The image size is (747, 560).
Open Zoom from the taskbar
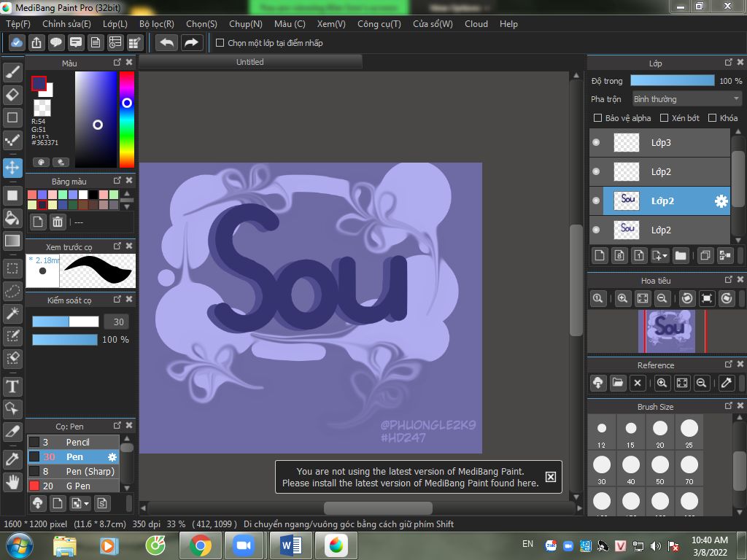(x=244, y=545)
